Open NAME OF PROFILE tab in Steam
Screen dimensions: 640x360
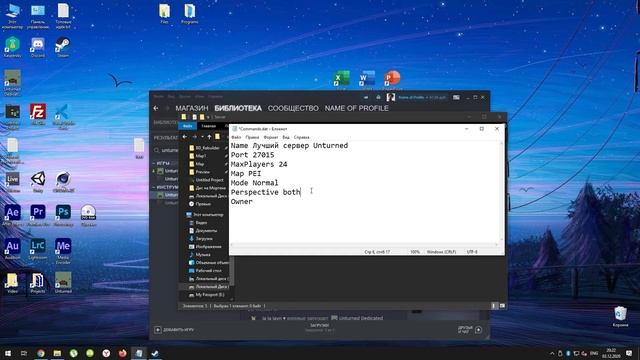pyautogui.click(x=356, y=108)
